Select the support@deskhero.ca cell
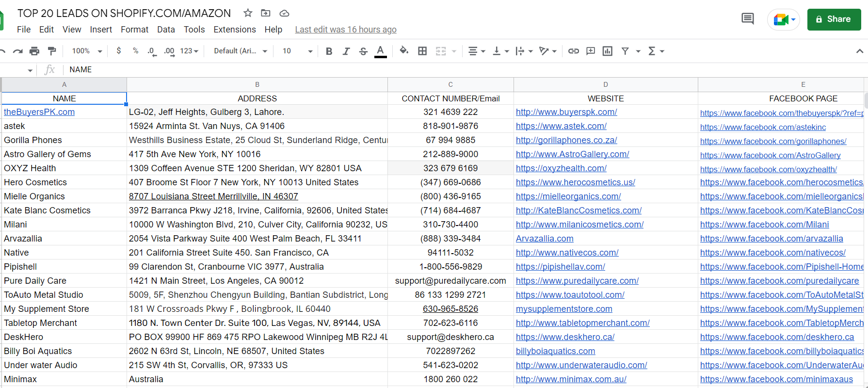 450,337
